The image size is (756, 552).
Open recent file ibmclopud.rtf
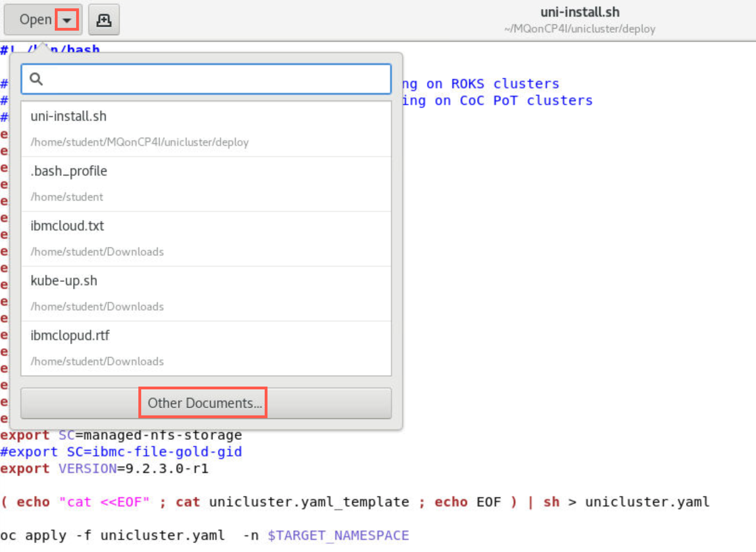tap(206, 348)
